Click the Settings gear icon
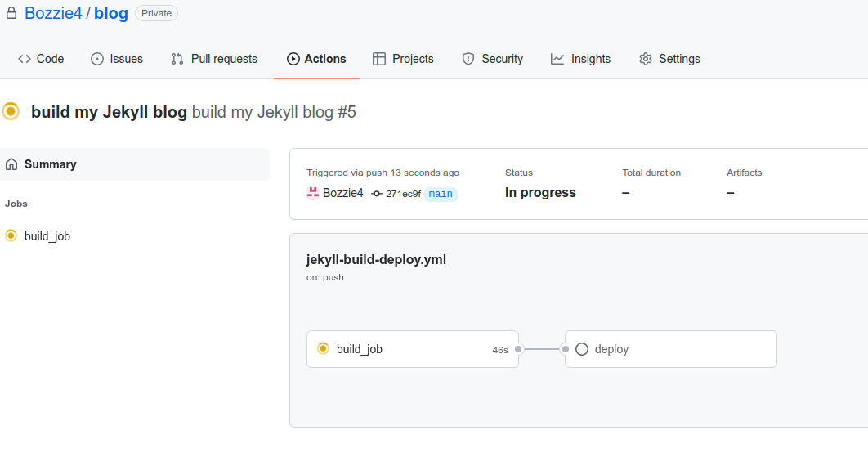The height and width of the screenshot is (475, 868). click(646, 59)
